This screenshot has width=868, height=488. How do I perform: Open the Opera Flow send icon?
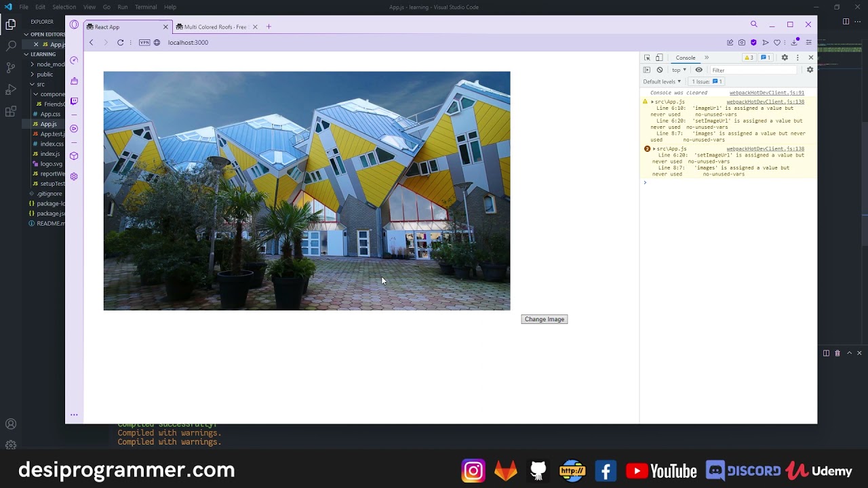765,42
